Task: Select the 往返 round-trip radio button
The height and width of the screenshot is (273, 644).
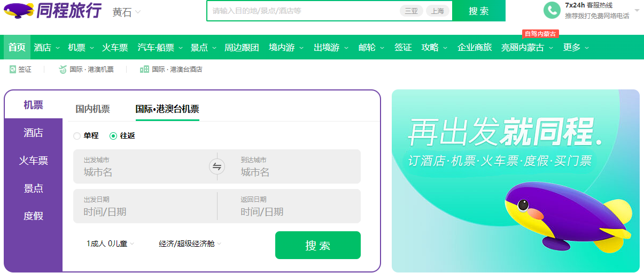Action: point(113,136)
